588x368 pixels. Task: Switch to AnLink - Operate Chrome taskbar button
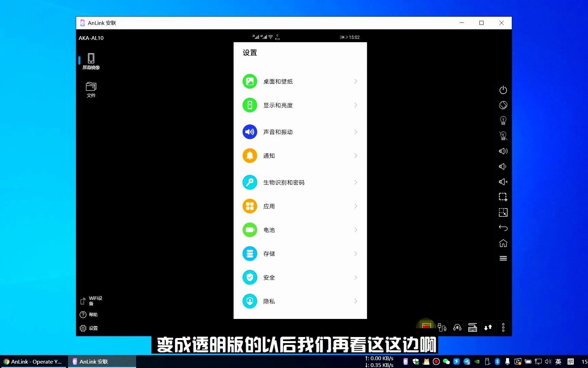[33, 362]
